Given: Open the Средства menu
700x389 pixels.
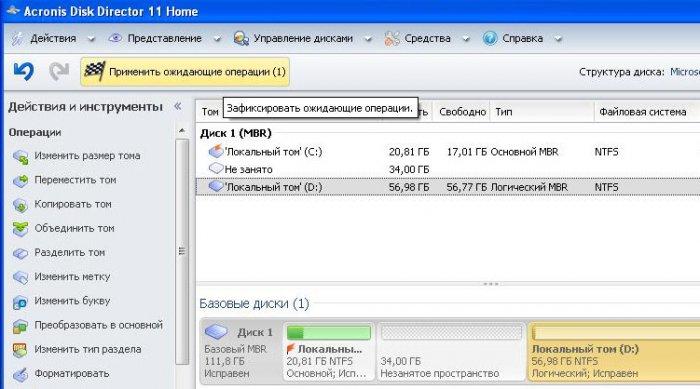Looking at the screenshot, I should point(427,38).
